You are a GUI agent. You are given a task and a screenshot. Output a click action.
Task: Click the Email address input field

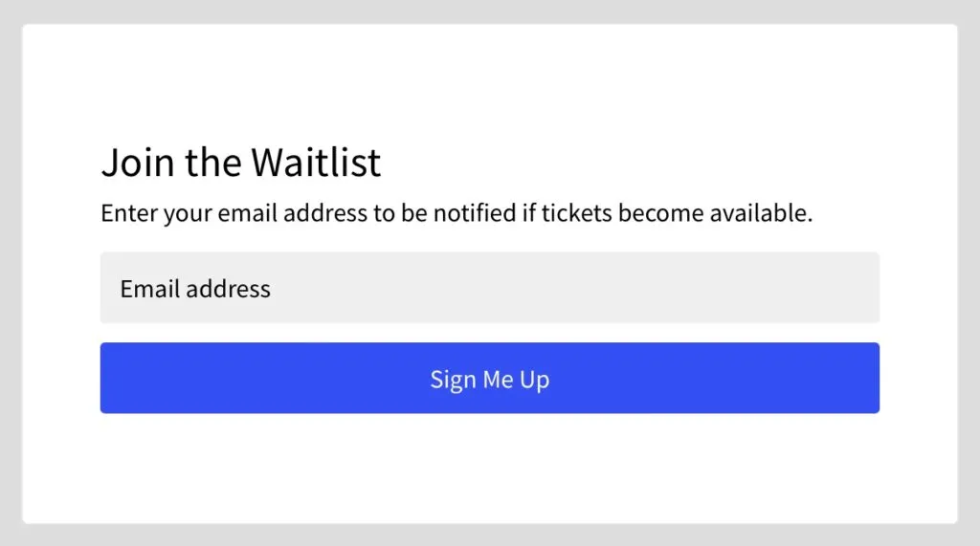point(489,288)
